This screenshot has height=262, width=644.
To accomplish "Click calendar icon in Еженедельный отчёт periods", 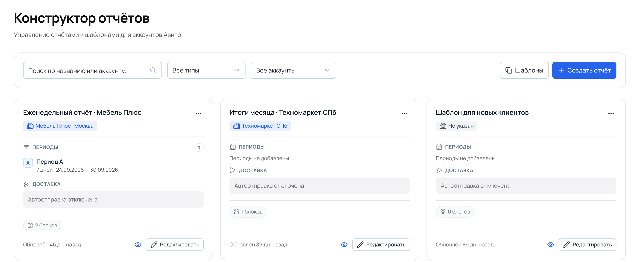I will [x=26, y=147].
